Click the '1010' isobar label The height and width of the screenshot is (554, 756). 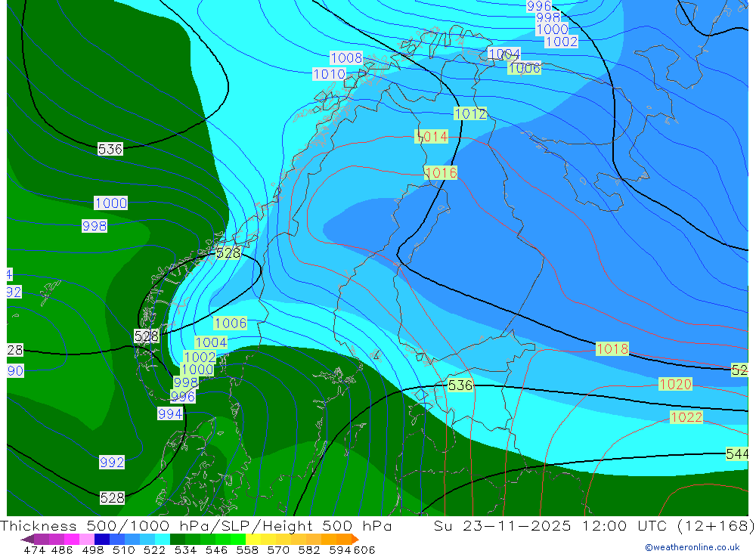tap(330, 74)
